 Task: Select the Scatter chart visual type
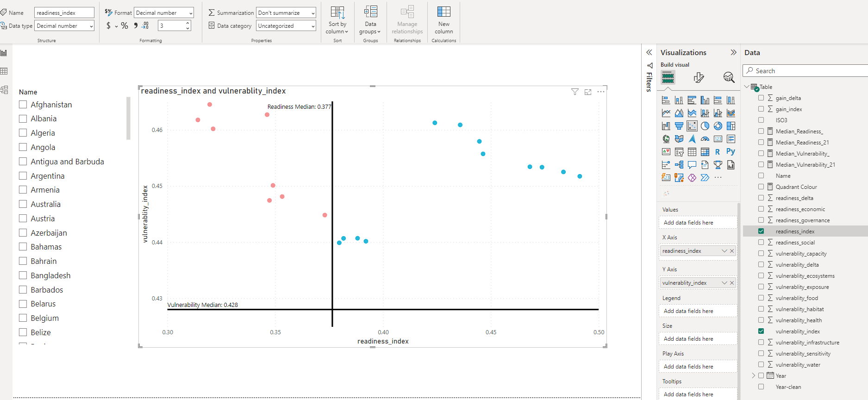(692, 126)
